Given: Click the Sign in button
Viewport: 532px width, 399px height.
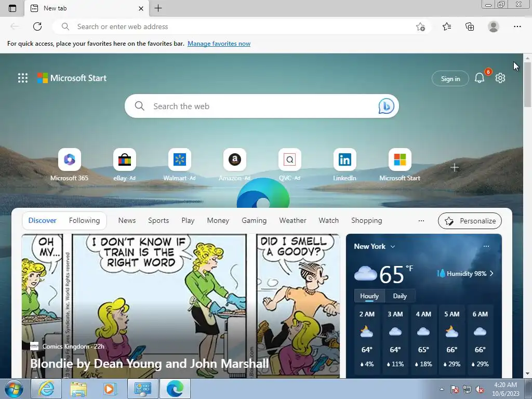Looking at the screenshot, I should click(450, 79).
